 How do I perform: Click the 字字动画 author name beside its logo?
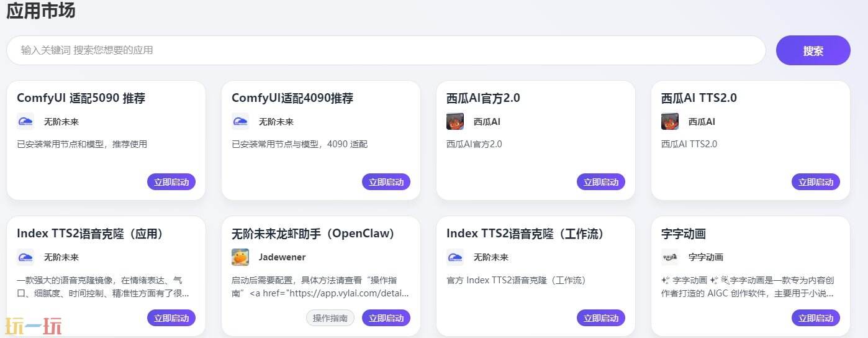pos(706,257)
